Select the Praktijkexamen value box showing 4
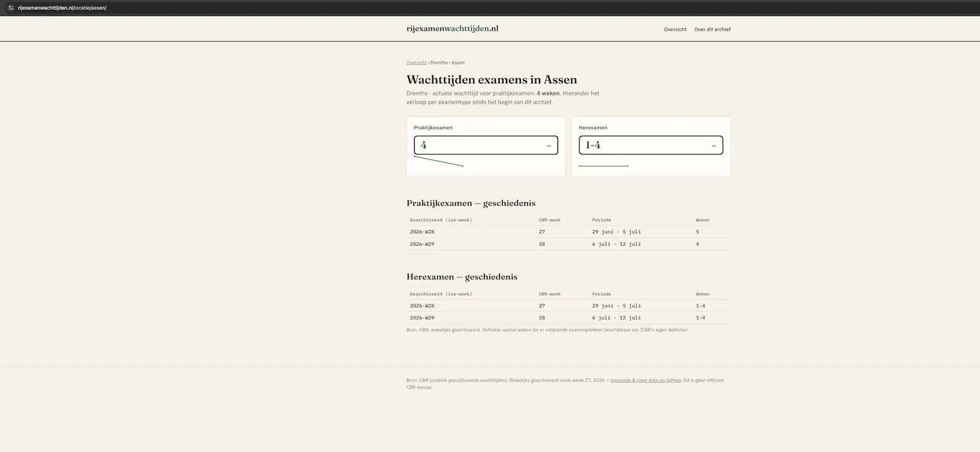This screenshot has height=452, width=980. (486, 145)
